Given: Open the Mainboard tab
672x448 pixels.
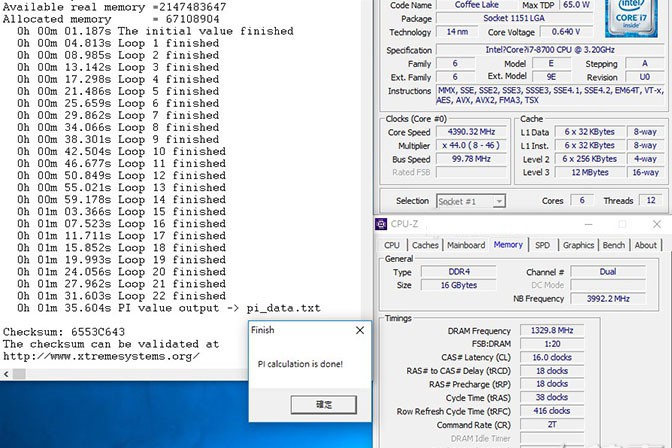Looking at the screenshot, I should [466, 245].
